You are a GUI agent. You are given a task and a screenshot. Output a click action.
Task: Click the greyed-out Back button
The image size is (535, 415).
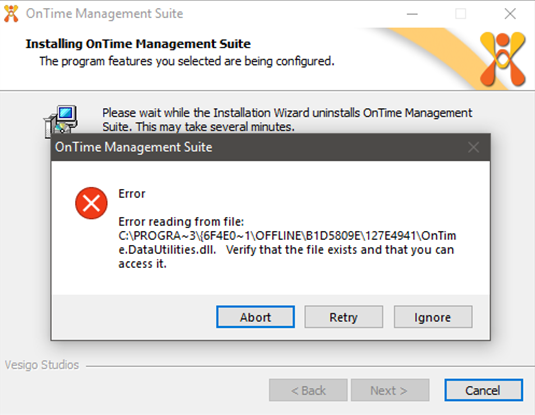tap(308, 390)
